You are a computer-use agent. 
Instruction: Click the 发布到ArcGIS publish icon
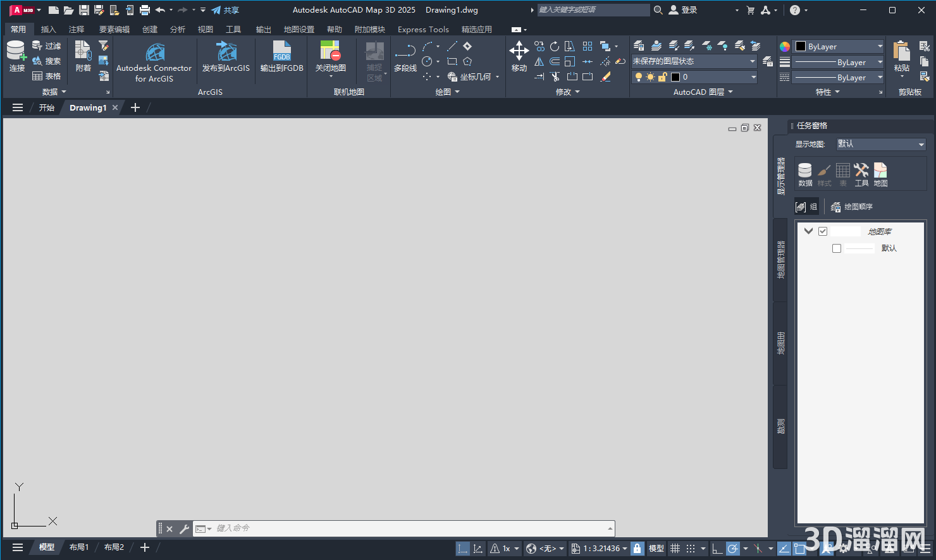(226, 57)
